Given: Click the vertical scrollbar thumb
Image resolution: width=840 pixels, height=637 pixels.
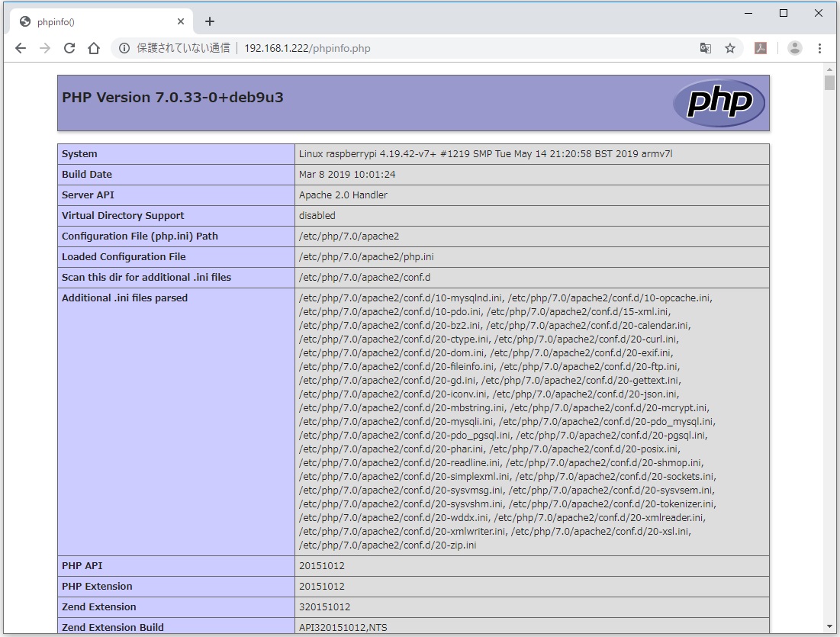Looking at the screenshot, I should [829, 82].
